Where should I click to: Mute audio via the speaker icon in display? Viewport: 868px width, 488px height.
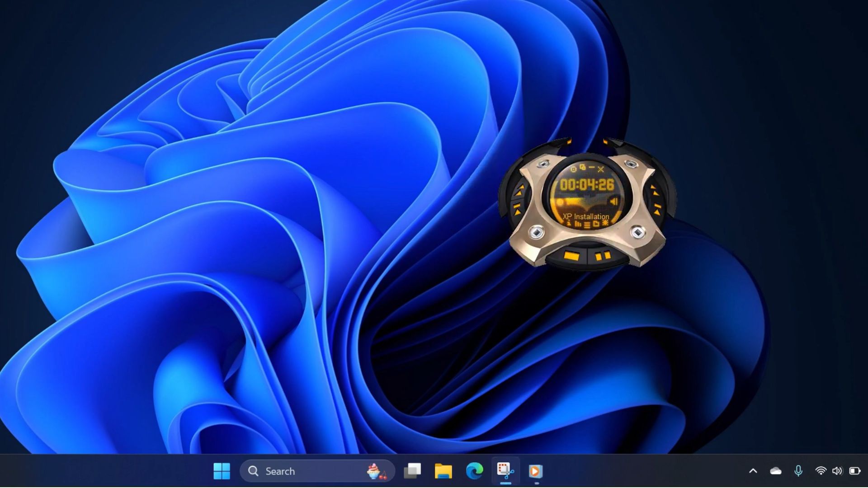coord(613,202)
